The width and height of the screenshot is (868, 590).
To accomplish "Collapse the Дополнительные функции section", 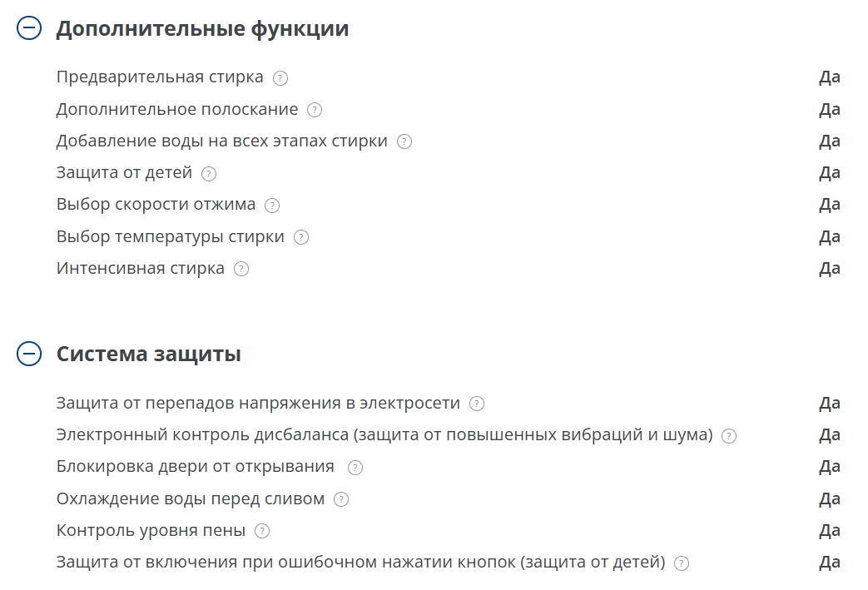I will click(28, 28).
